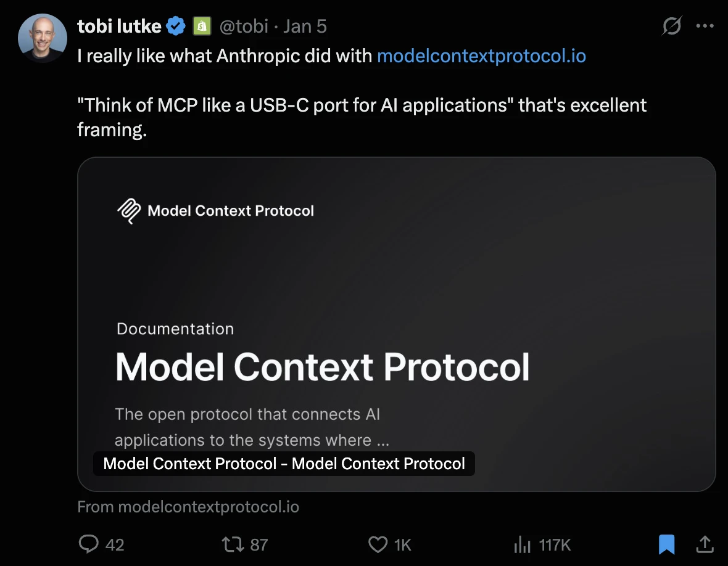The height and width of the screenshot is (566, 728).
Task: Click the share post upload icon
Action: pyautogui.click(x=705, y=544)
